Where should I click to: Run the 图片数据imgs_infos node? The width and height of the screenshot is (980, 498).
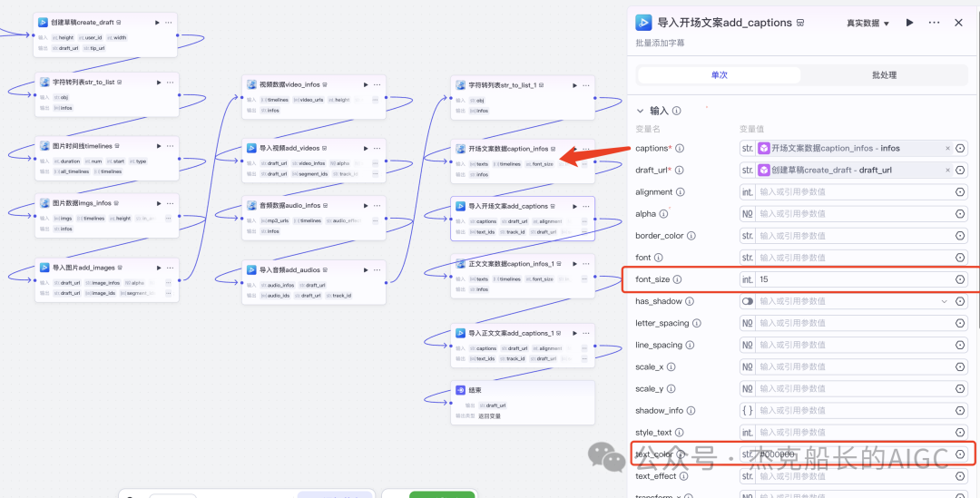tap(159, 204)
